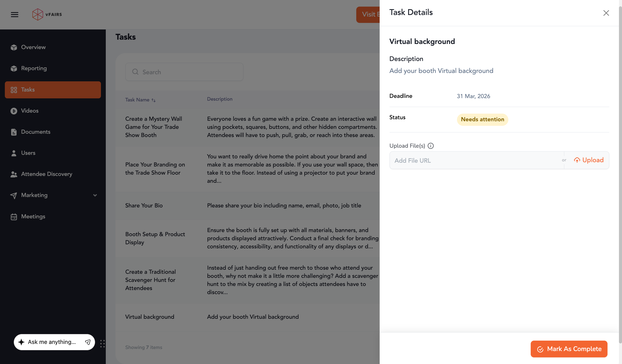
Task: Click the Needs attention status badge
Action: (482, 119)
